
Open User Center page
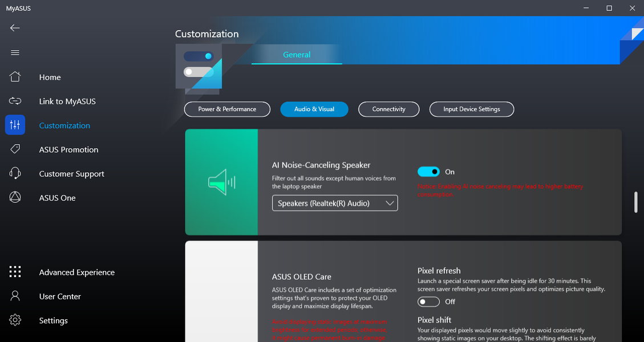(x=60, y=296)
